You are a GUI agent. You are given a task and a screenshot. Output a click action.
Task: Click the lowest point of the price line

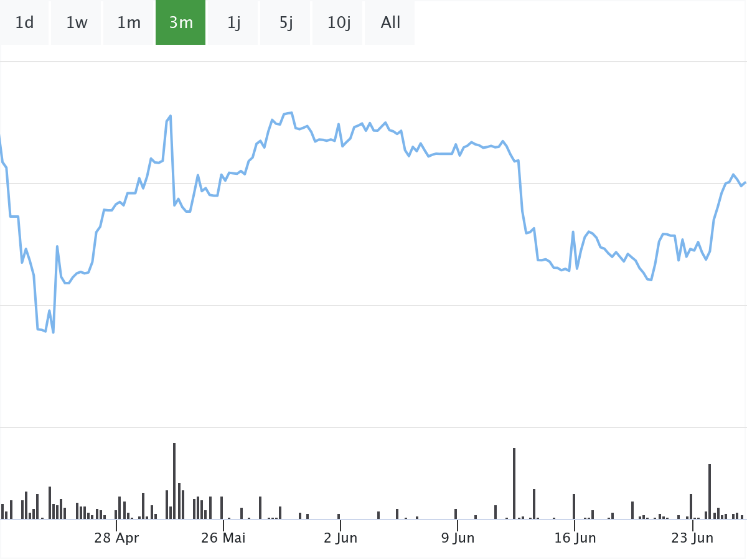tap(53, 332)
